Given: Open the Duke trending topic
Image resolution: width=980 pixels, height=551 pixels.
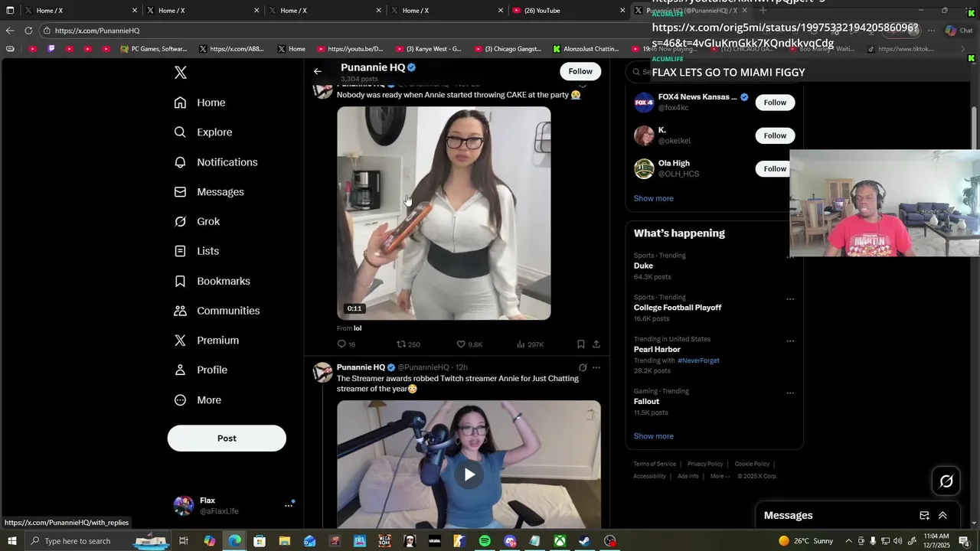Looking at the screenshot, I should [643, 266].
